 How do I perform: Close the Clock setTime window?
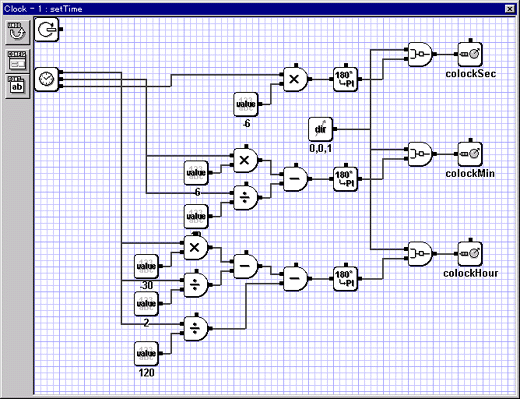(510, 9)
